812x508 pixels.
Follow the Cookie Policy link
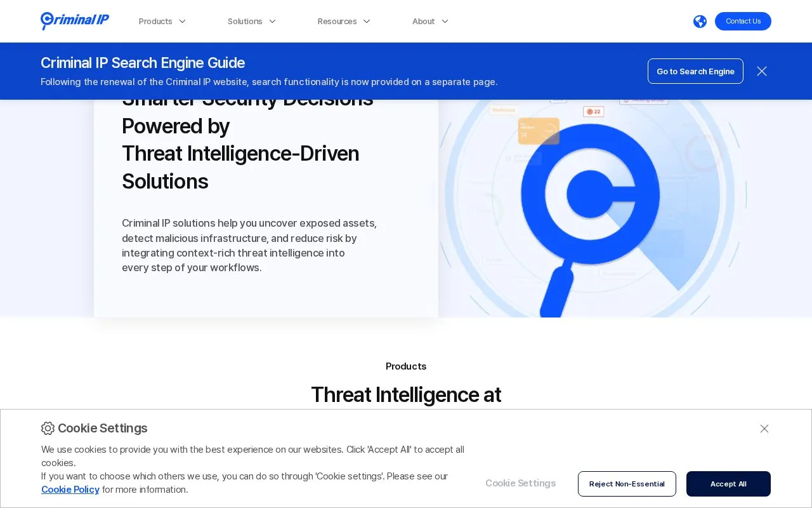(70, 490)
